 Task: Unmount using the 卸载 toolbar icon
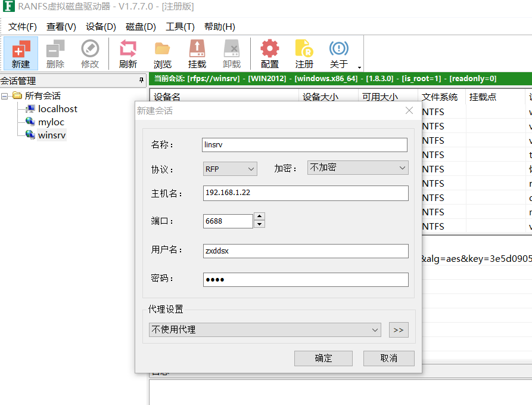tap(231, 53)
